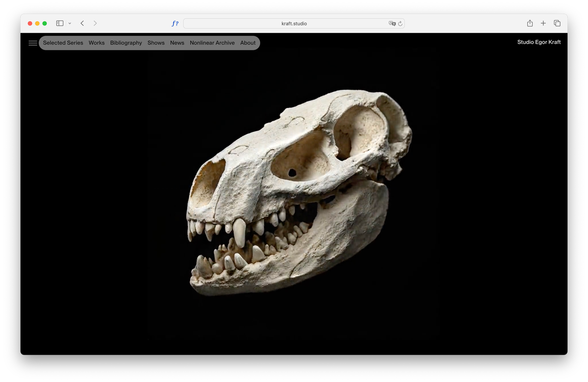588x382 pixels.
Task: Expand the sidebar dropdown chevron
Action: click(70, 24)
